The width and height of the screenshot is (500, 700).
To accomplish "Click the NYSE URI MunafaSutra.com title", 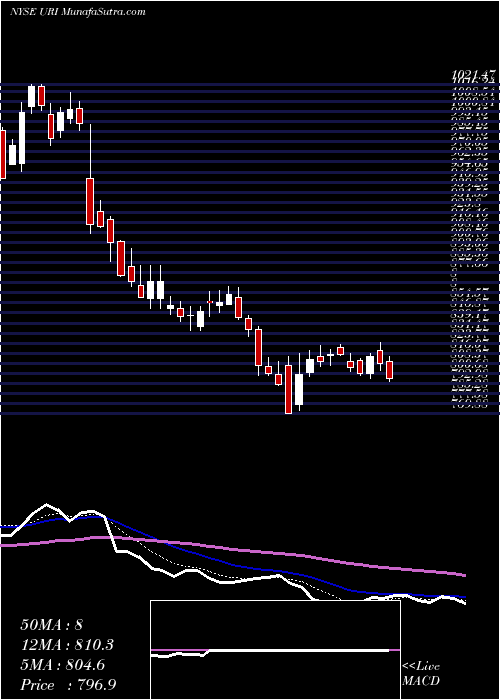I will coord(77,12).
